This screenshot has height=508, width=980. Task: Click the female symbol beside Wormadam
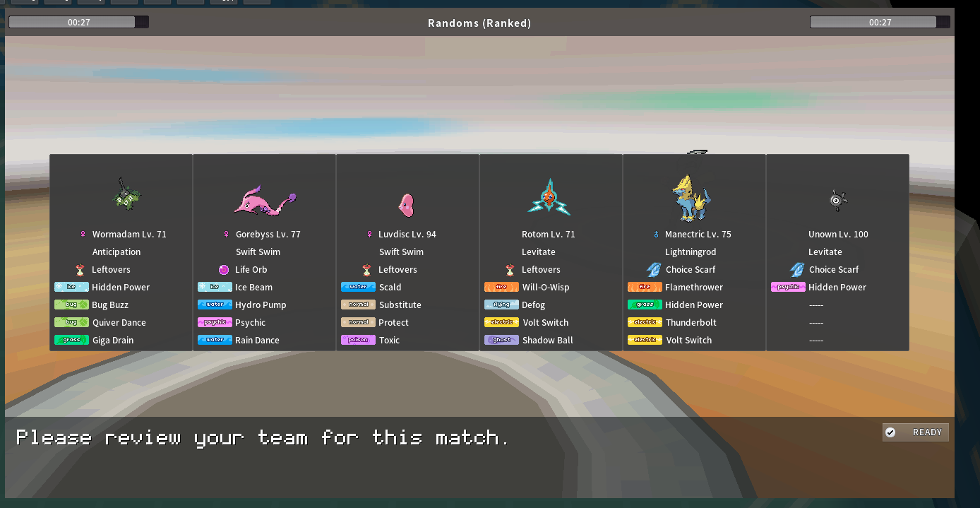pos(83,234)
